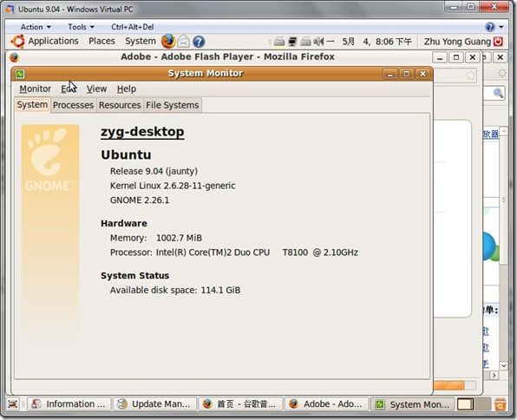
Task: Open the Places menu in GNOME panel
Action: click(101, 42)
